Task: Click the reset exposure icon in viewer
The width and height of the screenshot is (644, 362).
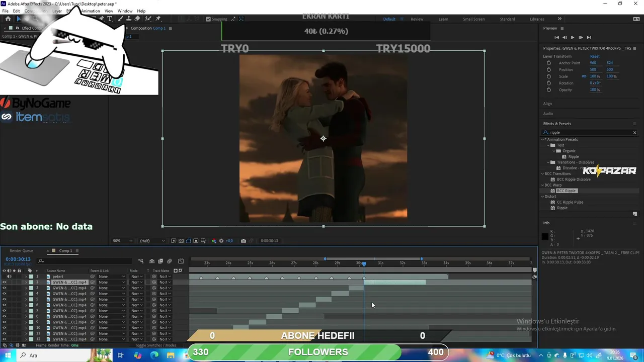Action: click(221, 241)
